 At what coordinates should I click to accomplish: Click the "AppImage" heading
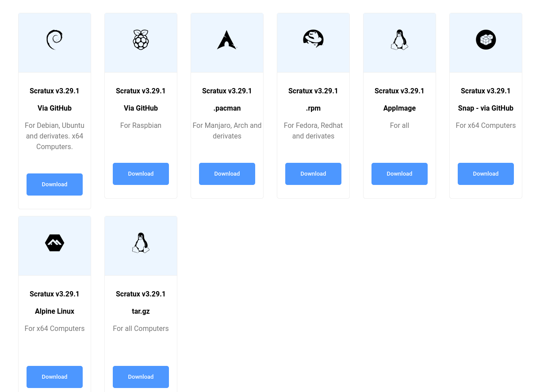click(399, 108)
